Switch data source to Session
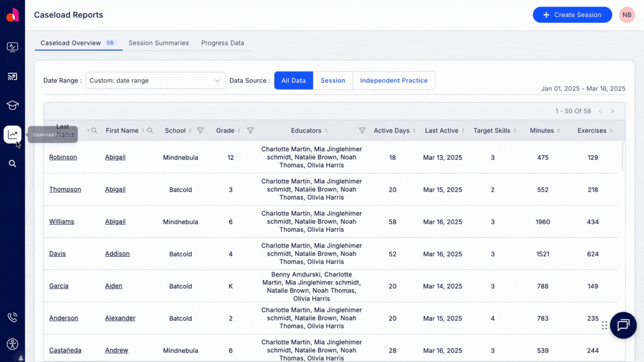 tap(333, 80)
